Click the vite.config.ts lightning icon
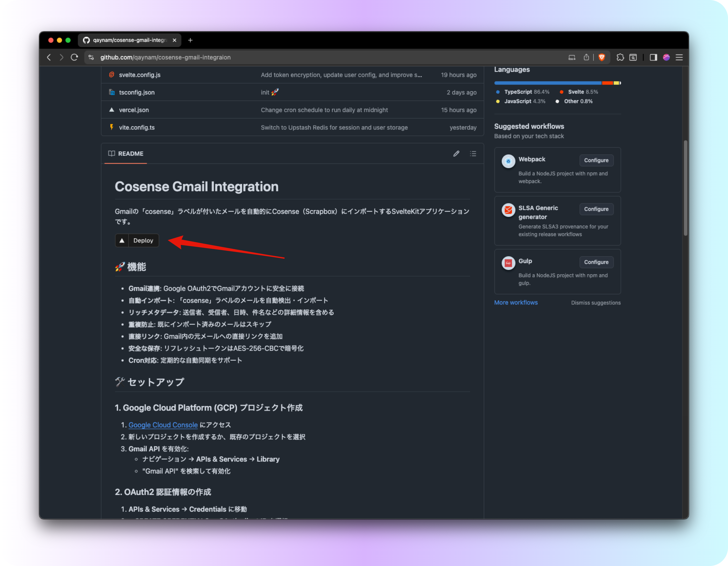Screen dimensions: 728x566 click(112, 127)
